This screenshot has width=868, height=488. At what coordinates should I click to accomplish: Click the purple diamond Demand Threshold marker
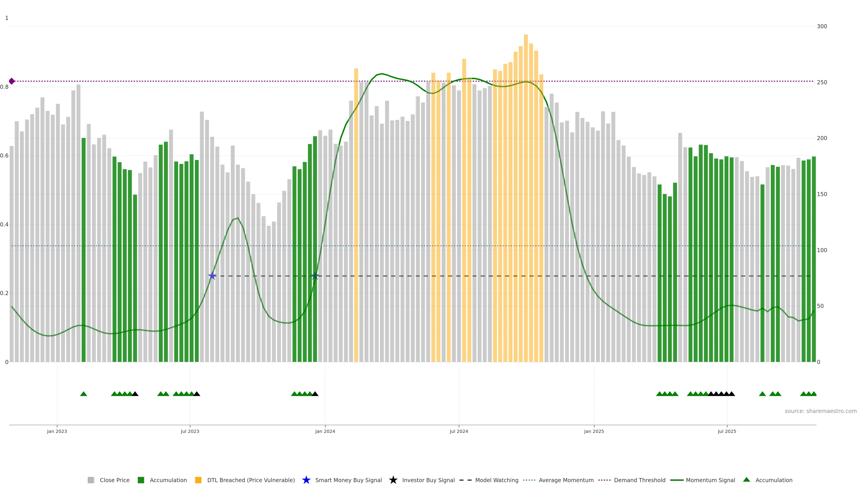[x=12, y=81]
